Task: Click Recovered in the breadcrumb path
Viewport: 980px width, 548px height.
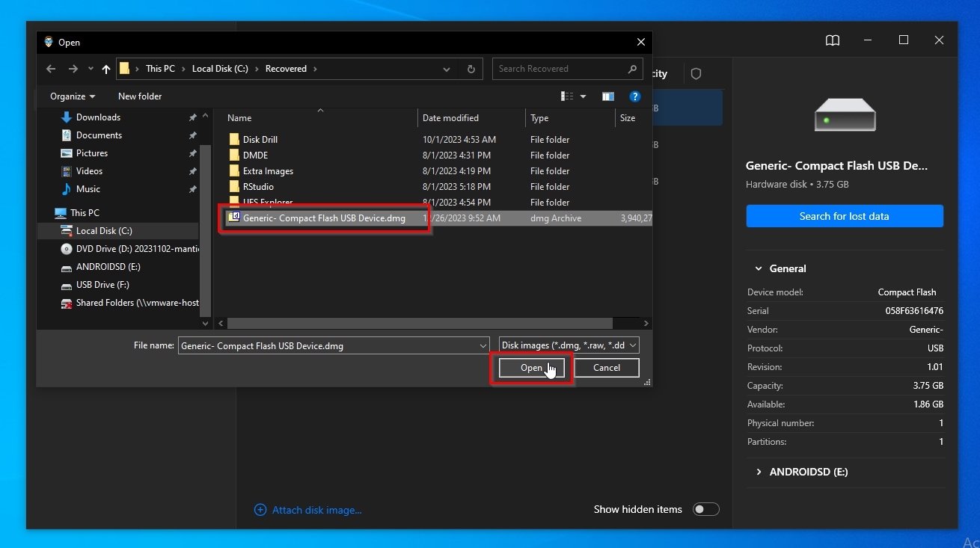Action: (286, 69)
